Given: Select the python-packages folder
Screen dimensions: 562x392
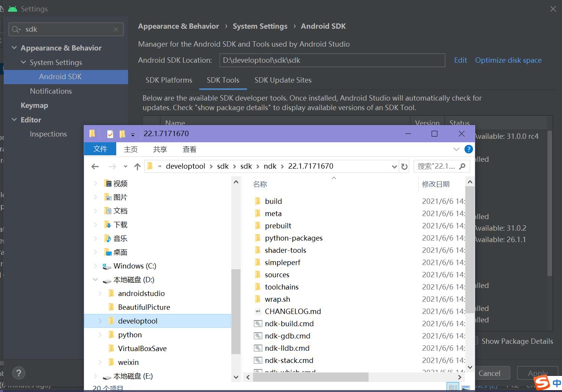Looking at the screenshot, I should click(294, 238).
